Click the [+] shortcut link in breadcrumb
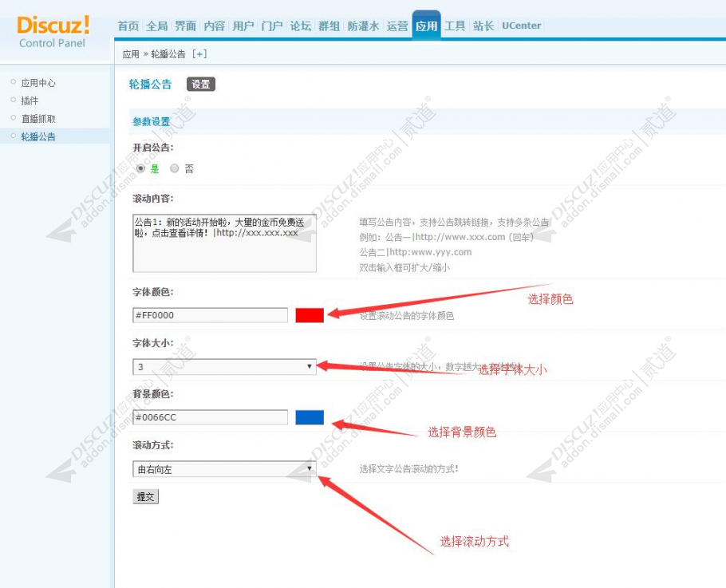 coord(199,54)
